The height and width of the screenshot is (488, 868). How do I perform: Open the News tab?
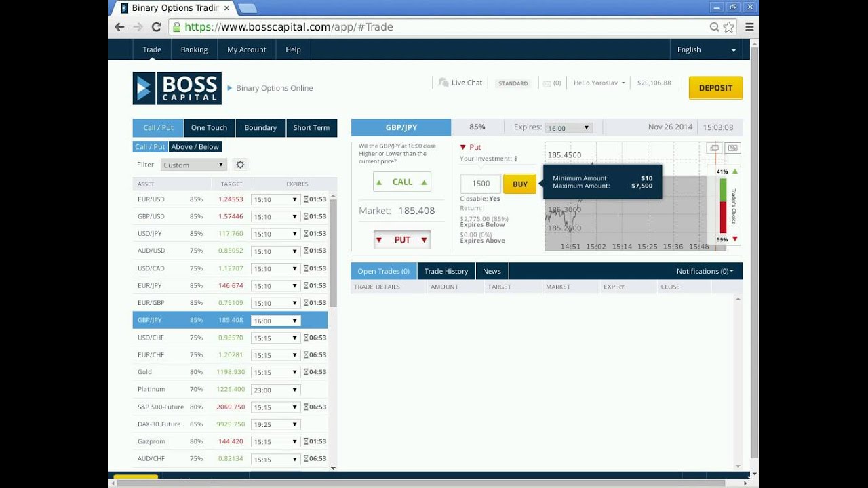point(492,271)
